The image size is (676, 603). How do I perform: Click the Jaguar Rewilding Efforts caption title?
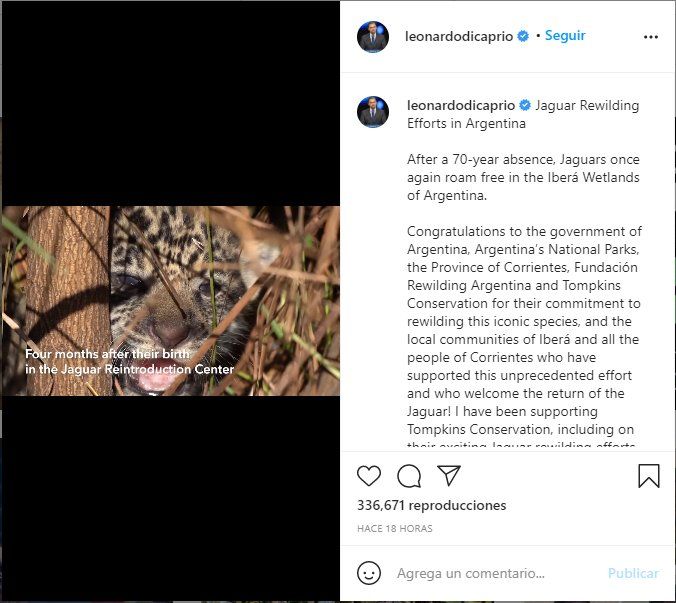(x=587, y=106)
